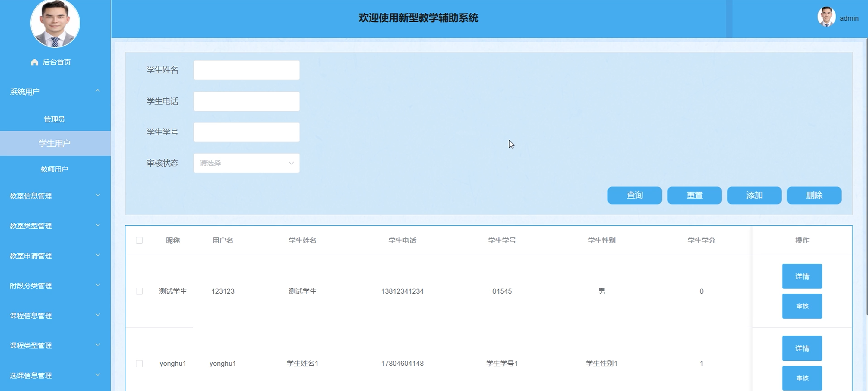Click the home icon beside 后台首页

click(34, 62)
